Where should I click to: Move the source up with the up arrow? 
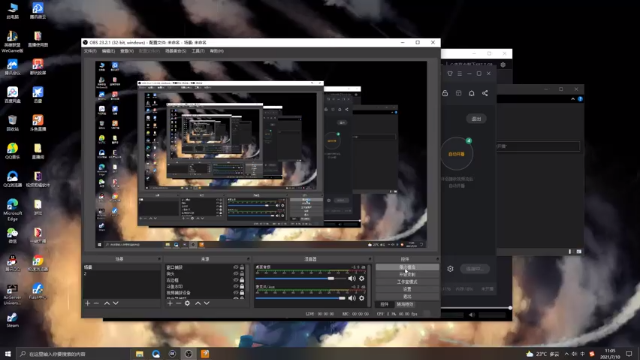(x=198, y=303)
